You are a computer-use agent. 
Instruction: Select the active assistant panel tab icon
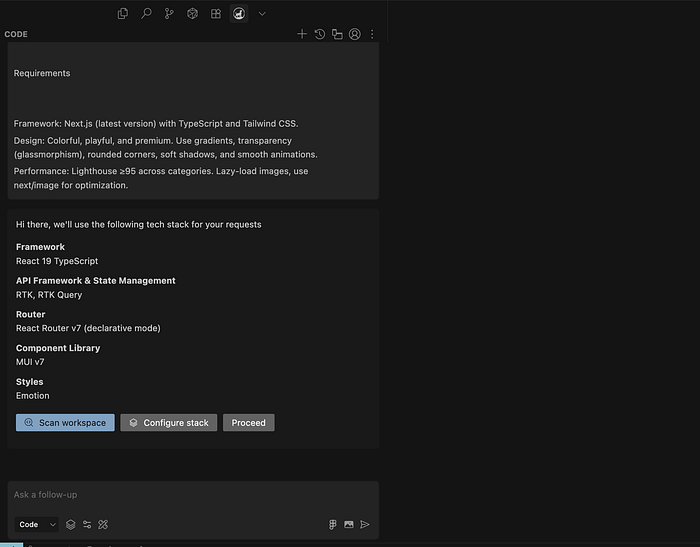point(239,14)
